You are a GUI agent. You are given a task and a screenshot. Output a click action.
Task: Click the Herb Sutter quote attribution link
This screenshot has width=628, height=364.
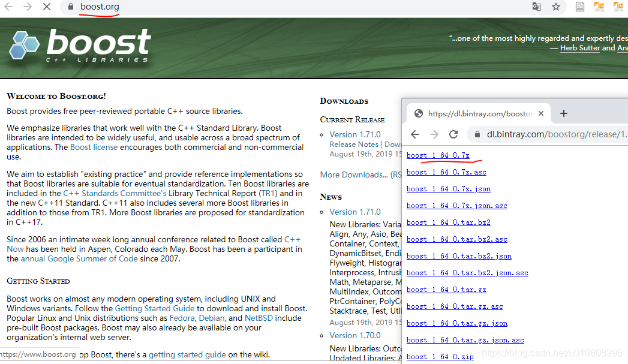click(x=580, y=47)
